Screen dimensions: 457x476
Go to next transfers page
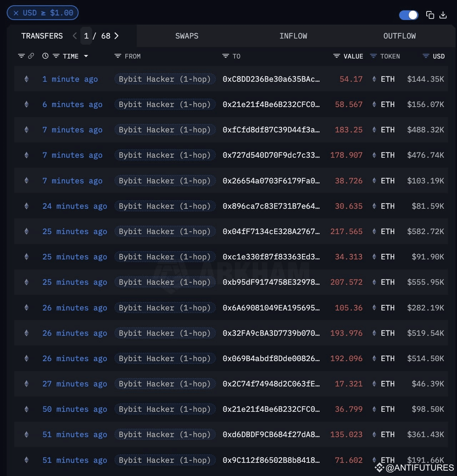(x=116, y=36)
